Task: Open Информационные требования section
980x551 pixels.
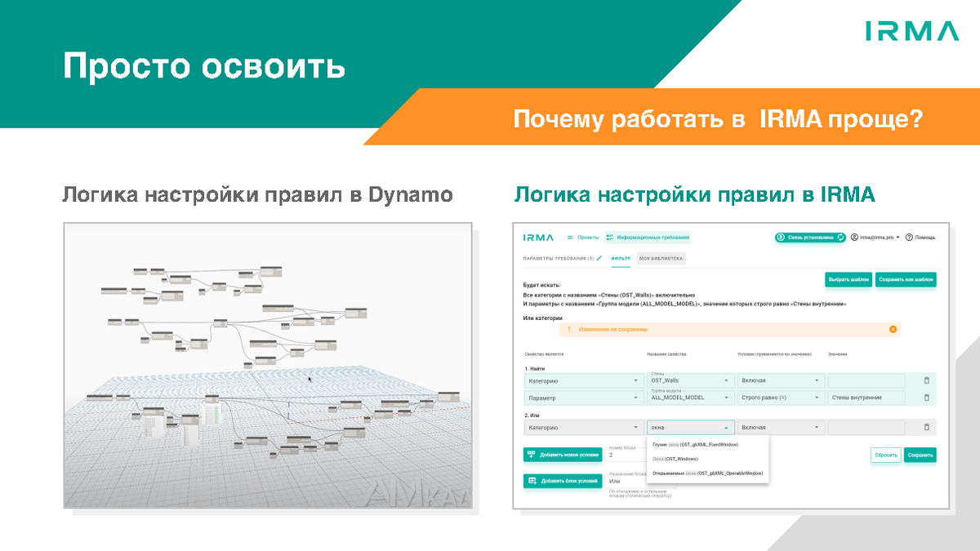Action: [x=648, y=238]
